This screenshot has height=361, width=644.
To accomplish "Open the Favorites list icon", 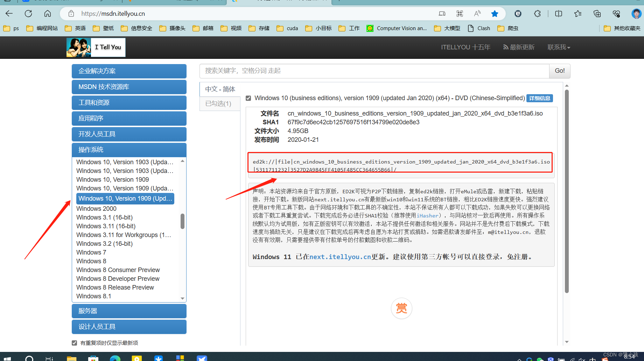I will pos(578,14).
